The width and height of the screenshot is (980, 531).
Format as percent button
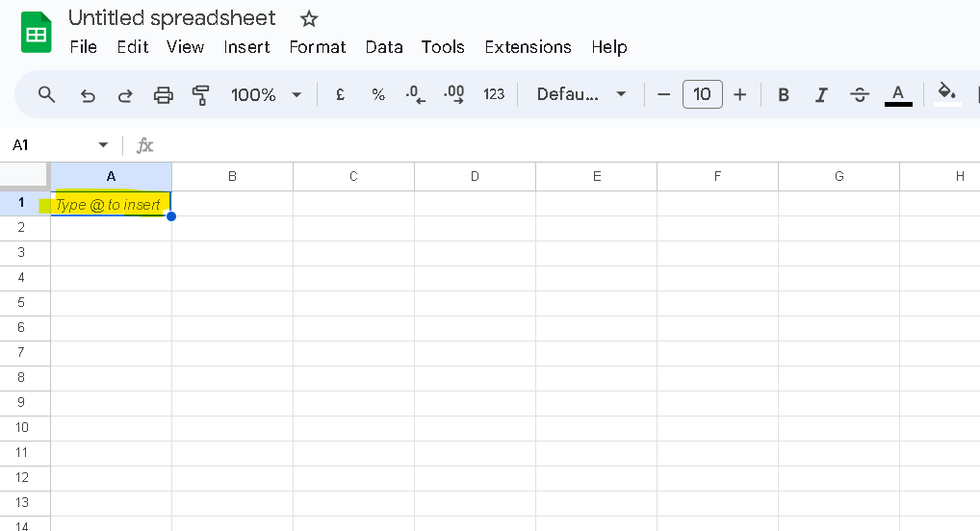pyautogui.click(x=378, y=94)
